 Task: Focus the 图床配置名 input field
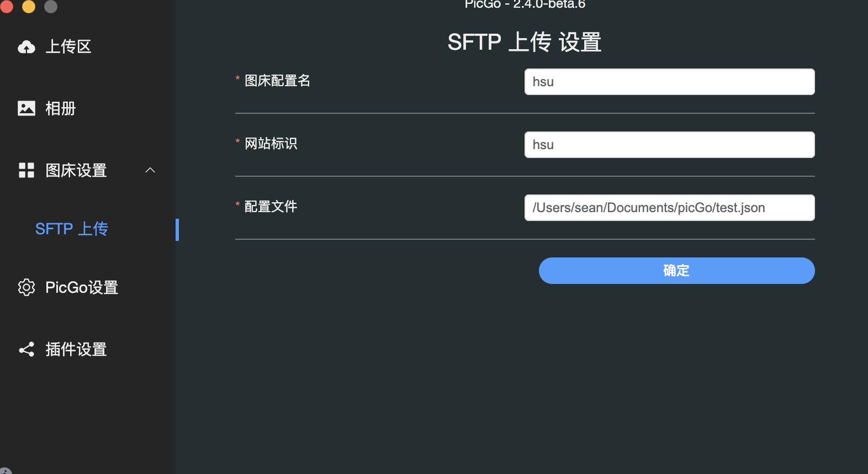(669, 82)
